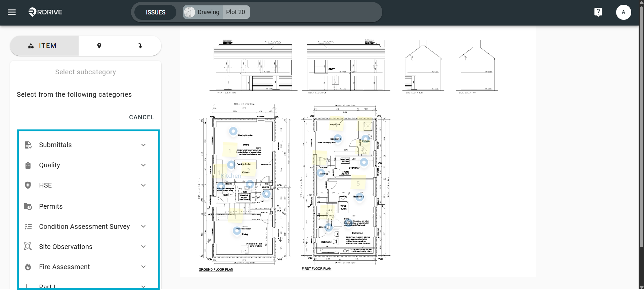Select the ITEM tab
The width and height of the screenshot is (644, 290).
(x=44, y=46)
